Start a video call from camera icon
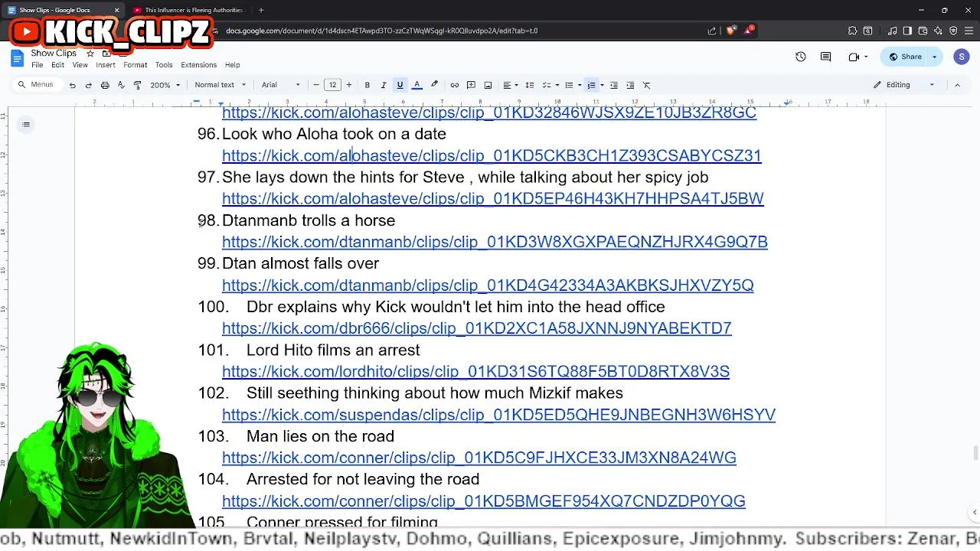 854,57
